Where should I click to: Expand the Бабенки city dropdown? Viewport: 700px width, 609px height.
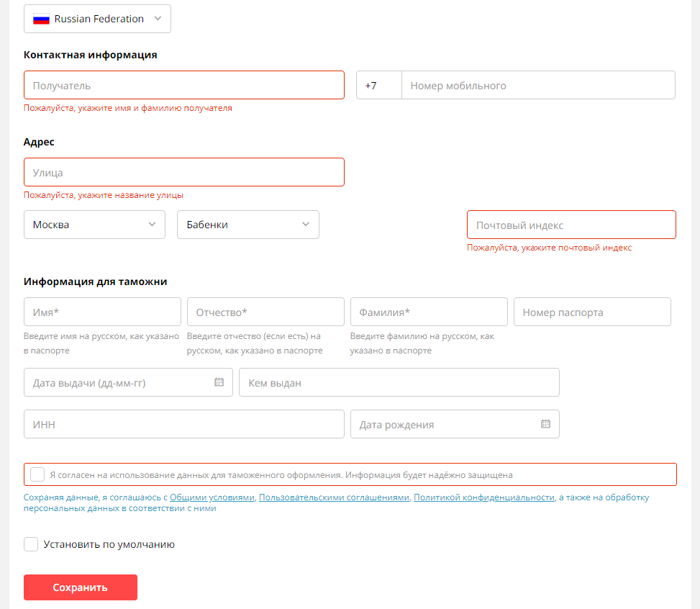pos(248,225)
